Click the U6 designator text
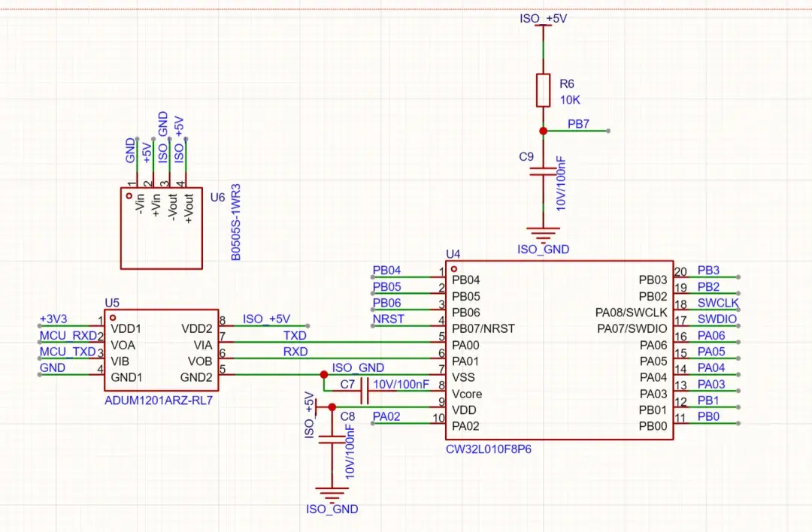Viewport: 812px width, 532px height. point(217,197)
